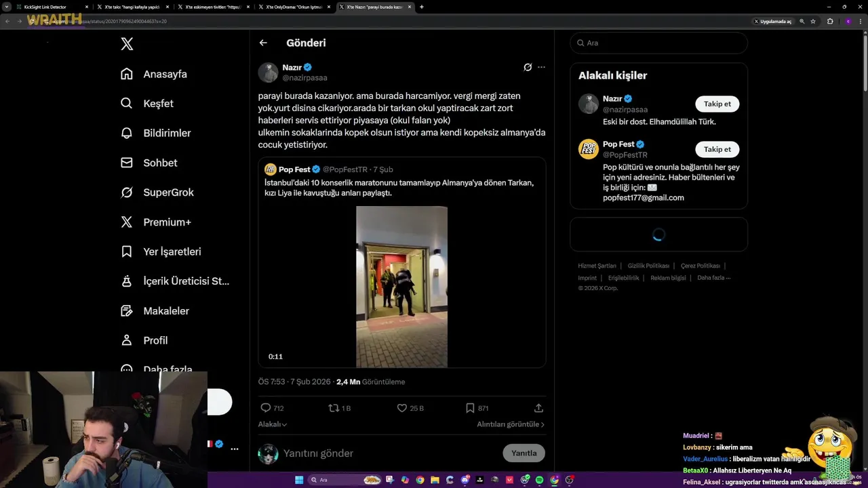
Task: Follow Nazır with Takip et
Action: [x=717, y=104]
